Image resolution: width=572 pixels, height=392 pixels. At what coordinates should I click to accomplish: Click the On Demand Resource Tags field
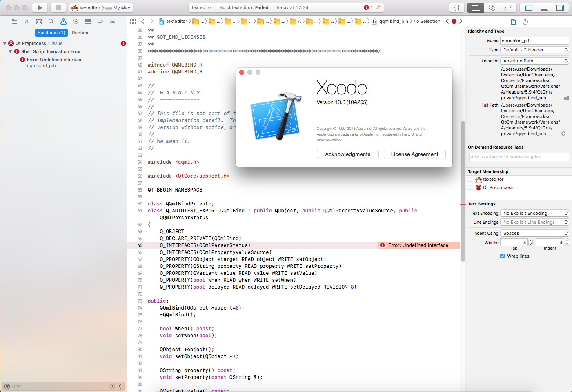coord(519,157)
